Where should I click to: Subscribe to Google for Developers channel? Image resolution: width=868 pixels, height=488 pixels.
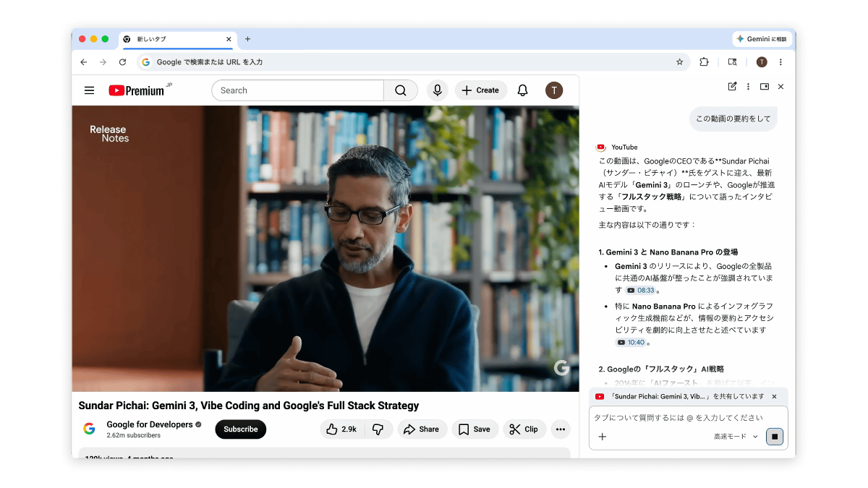(x=240, y=429)
